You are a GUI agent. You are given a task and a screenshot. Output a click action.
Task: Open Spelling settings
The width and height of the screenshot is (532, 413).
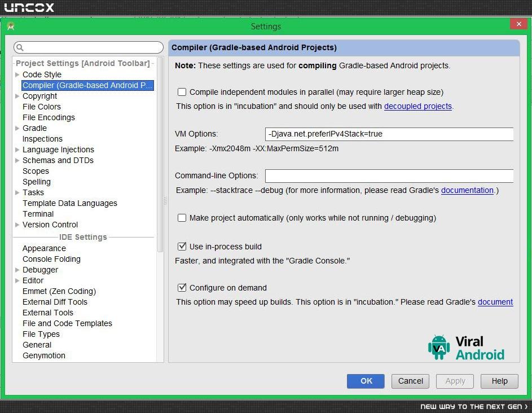point(37,182)
